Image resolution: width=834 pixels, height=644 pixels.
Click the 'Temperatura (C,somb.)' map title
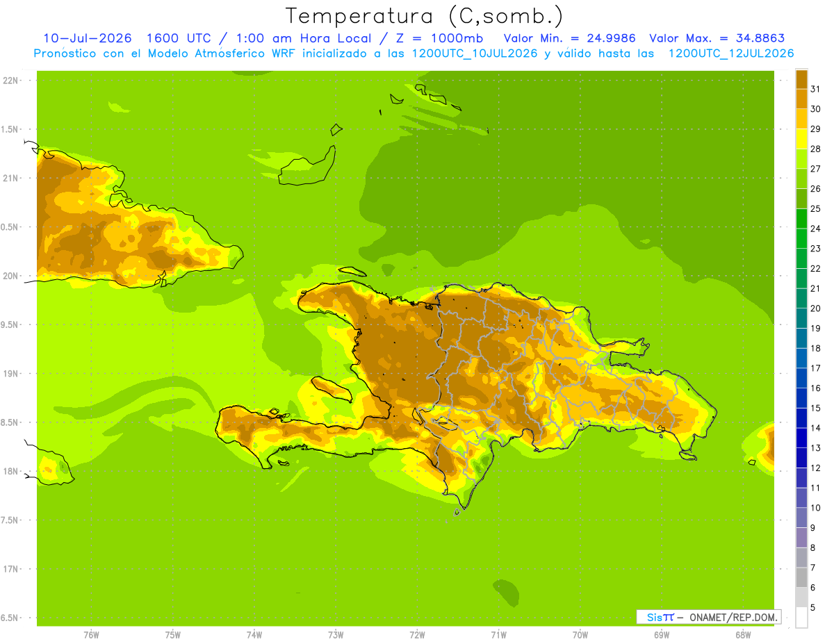pos(424,15)
